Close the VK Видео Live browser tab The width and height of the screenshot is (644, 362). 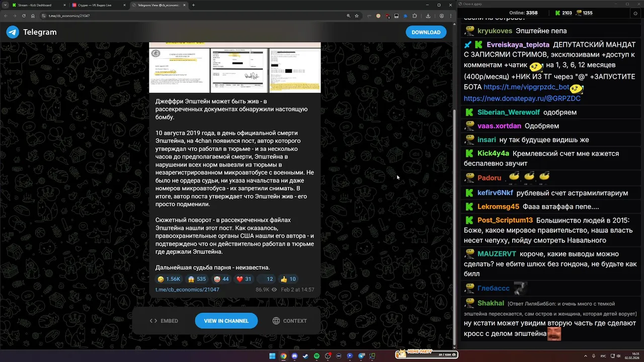point(123,5)
